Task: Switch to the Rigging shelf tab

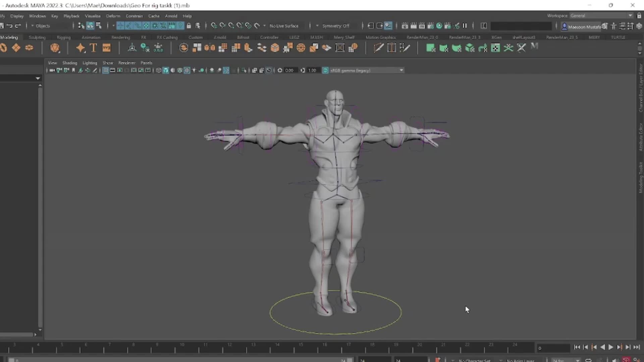Action: (x=63, y=37)
